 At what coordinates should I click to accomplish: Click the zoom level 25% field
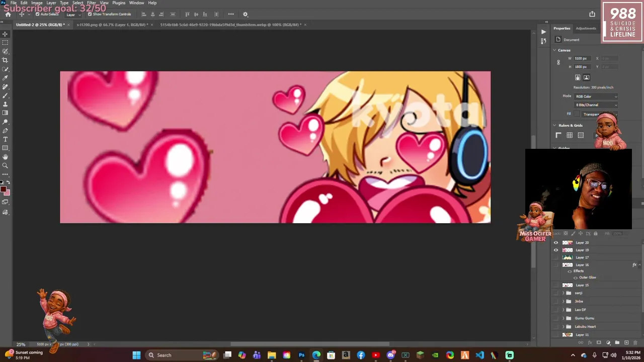click(21, 344)
